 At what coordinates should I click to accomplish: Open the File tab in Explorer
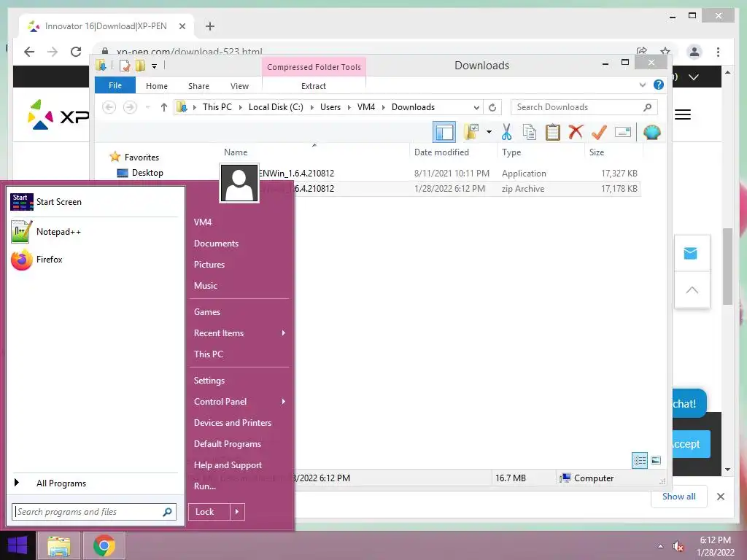click(115, 85)
